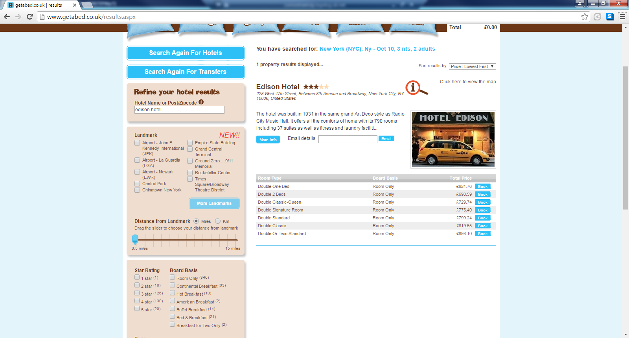629x364 pixels.
Task: Filter by 5 star rating
Action: (137, 309)
